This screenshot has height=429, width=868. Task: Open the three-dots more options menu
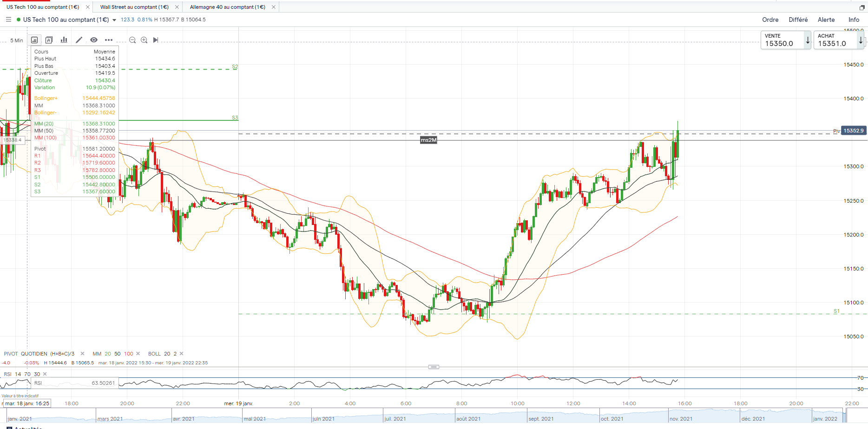tap(109, 40)
